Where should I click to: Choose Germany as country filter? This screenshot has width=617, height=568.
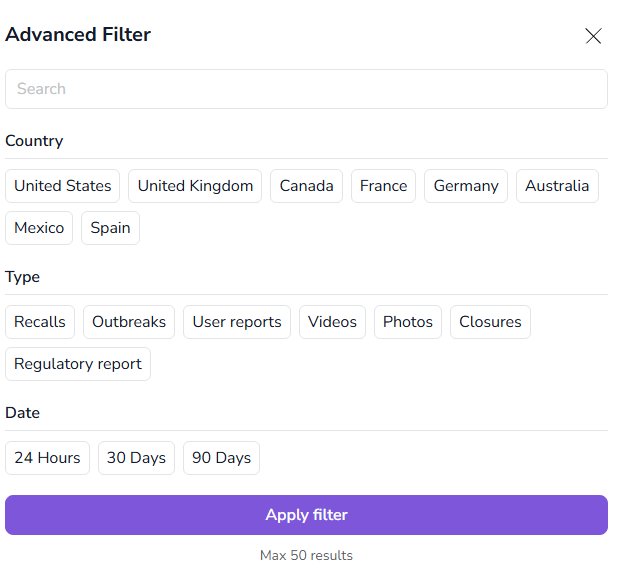tap(466, 186)
